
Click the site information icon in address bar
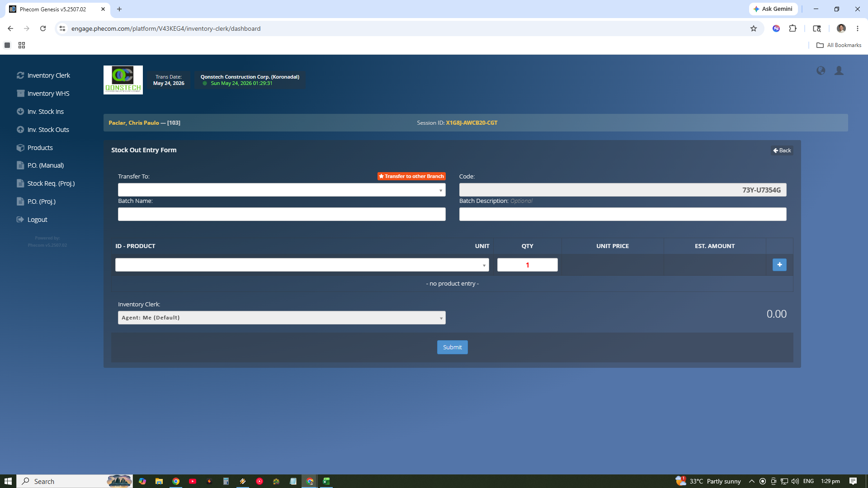62,28
